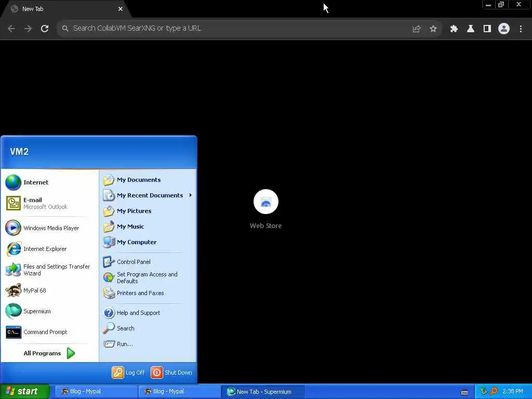Click the VM2 user name header

point(19,152)
